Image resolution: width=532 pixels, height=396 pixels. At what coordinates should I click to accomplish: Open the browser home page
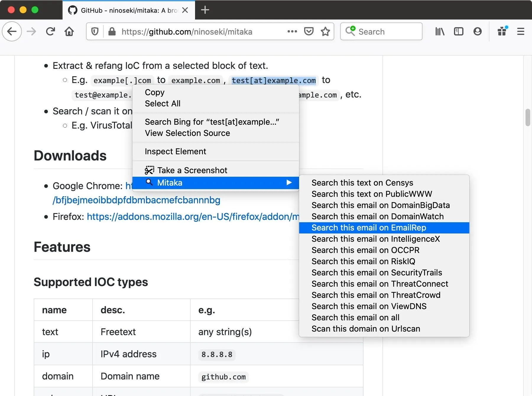point(69,31)
